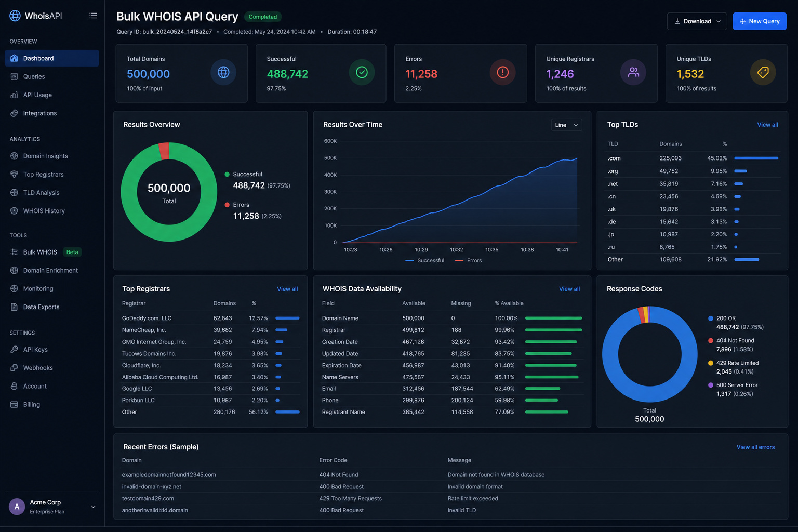Click the testdomain429.com domain cell
Viewport: 798px width, 532px height.
point(148,499)
